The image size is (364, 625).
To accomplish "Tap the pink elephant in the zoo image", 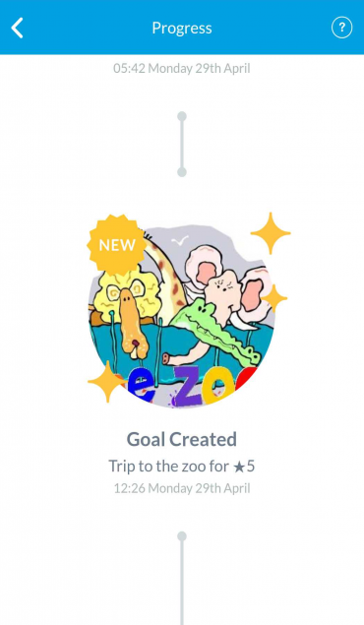I will (227, 287).
